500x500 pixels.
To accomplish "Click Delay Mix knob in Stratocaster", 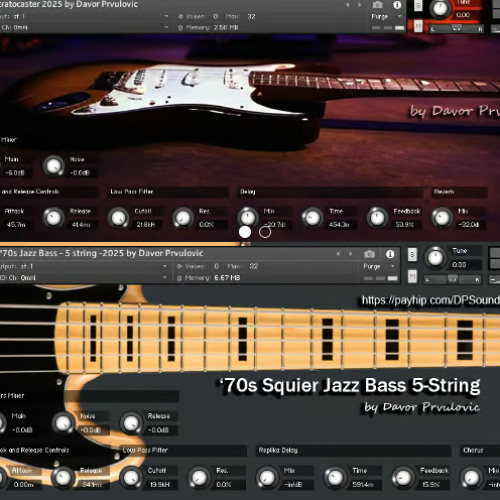I will click(248, 218).
